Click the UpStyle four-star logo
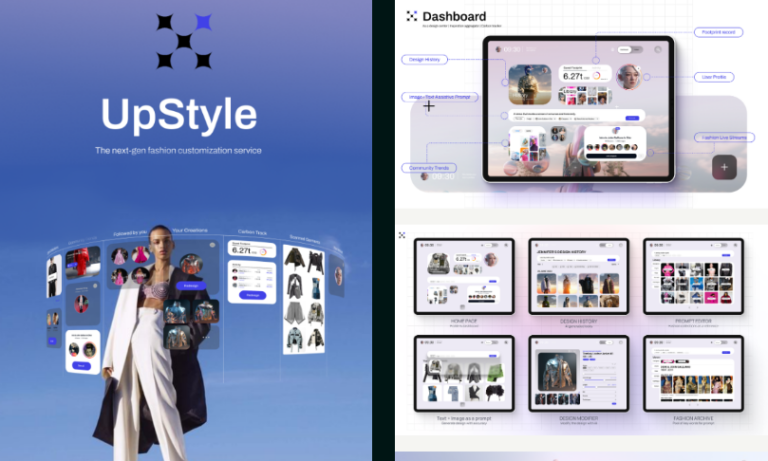768x461 pixels. pos(184,41)
